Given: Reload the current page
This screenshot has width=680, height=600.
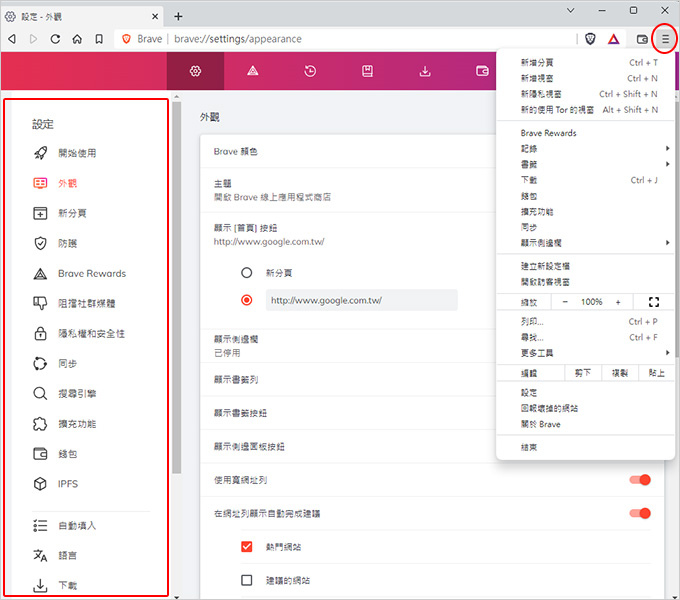Looking at the screenshot, I should [55, 39].
